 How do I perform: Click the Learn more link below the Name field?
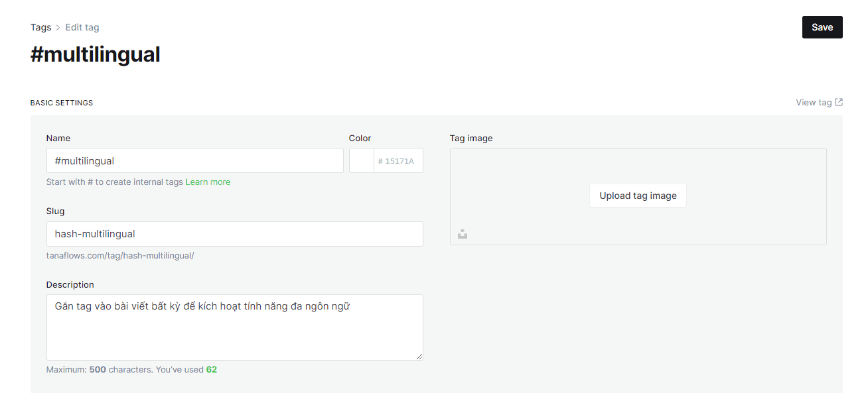coord(208,181)
